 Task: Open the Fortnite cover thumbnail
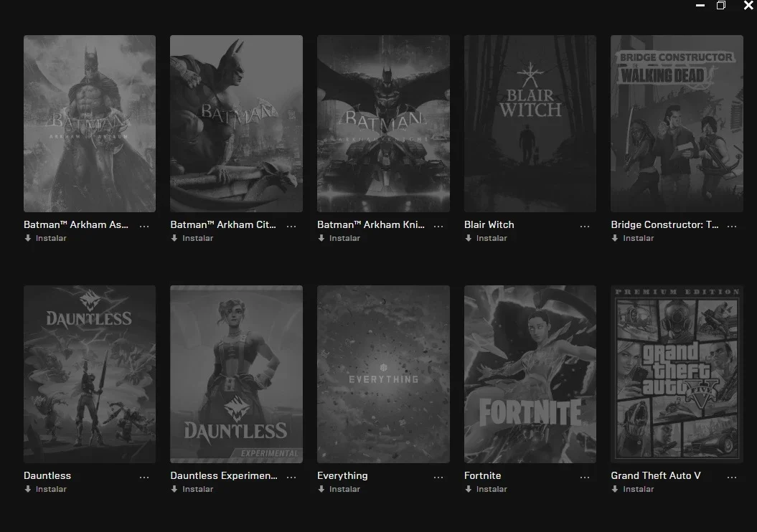[x=530, y=374]
